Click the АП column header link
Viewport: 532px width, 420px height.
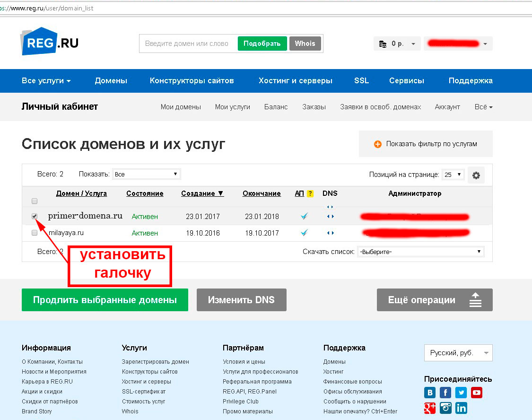point(299,193)
